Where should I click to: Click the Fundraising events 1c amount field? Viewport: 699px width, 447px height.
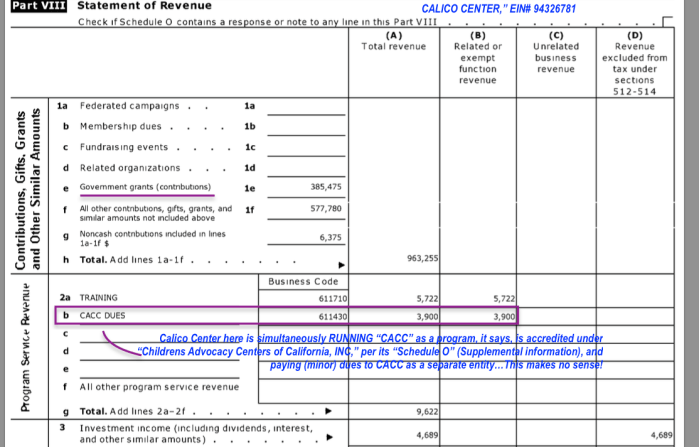tap(312, 148)
